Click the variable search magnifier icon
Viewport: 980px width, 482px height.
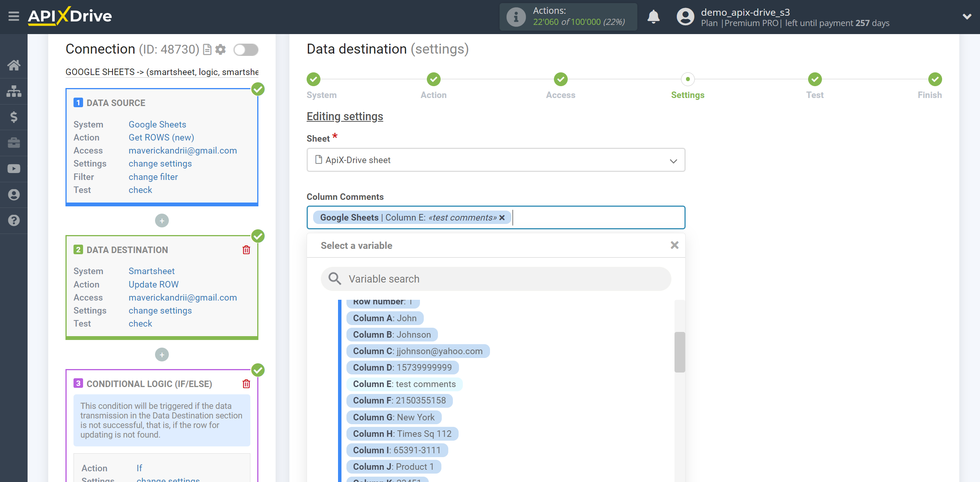pos(335,279)
